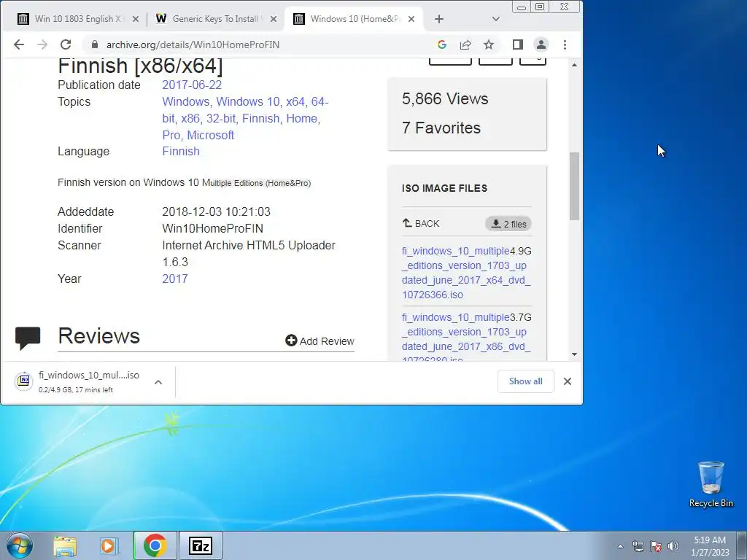Open Windows Explorer from the taskbar
Image resolution: width=747 pixels, height=560 pixels.
[x=65, y=545]
